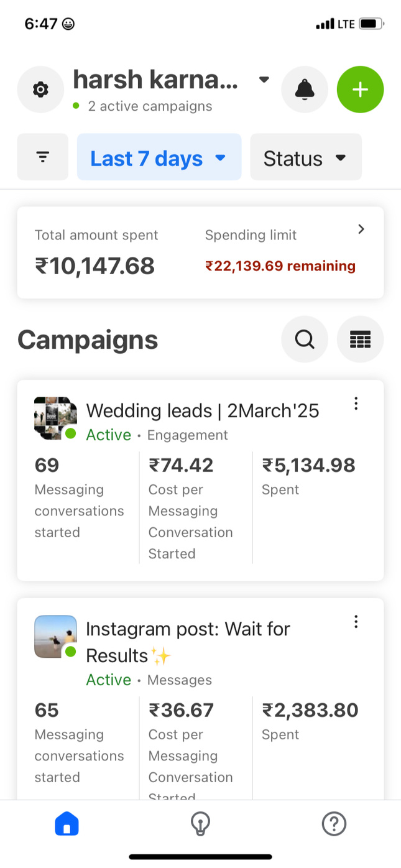Open the help question mark tab

(334, 824)
